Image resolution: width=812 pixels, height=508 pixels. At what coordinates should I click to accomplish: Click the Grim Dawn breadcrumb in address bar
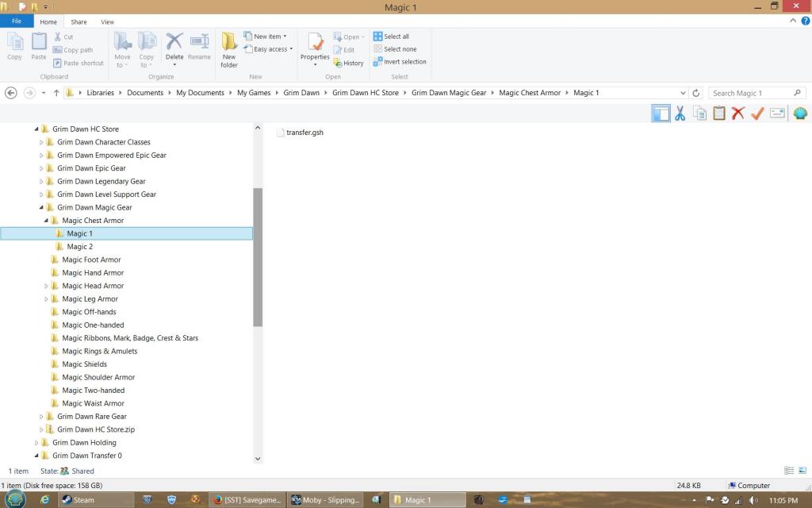tap(301, 93)
